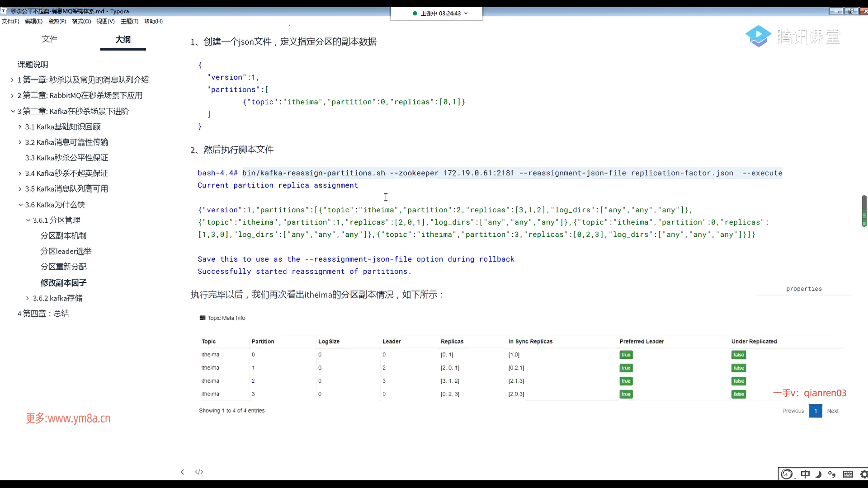Screen dimensions: 868x488
Task: Click the vertical scrollbar thumb
Action: tap(864, 211)
